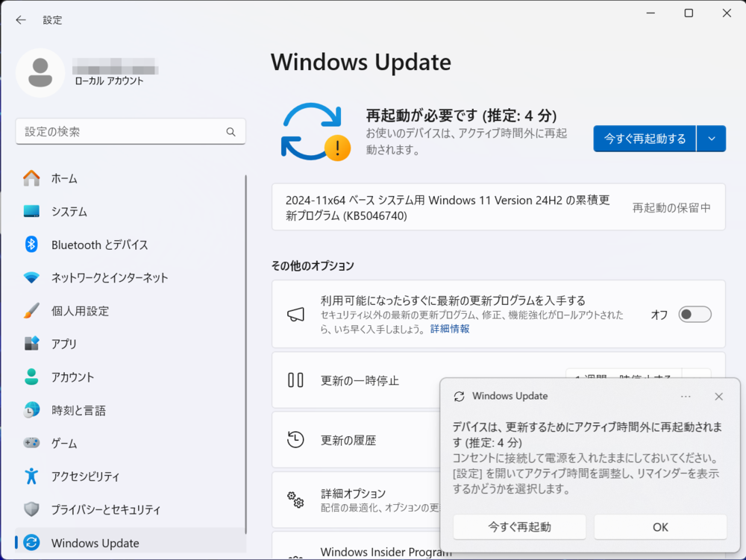
Task: Click the privacy shield icon
Action: coord(31,509)
